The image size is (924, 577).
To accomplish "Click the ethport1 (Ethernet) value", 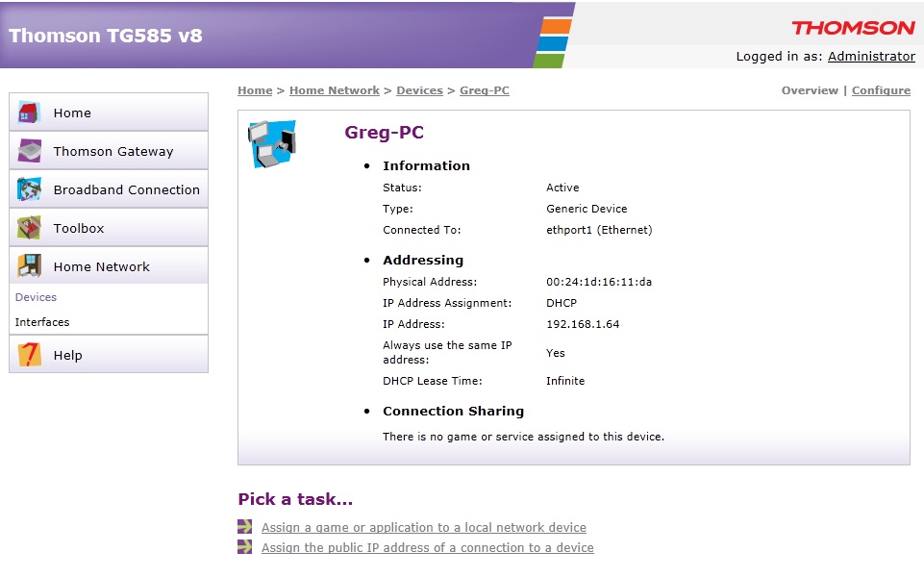I will click(x=599, y=230).
